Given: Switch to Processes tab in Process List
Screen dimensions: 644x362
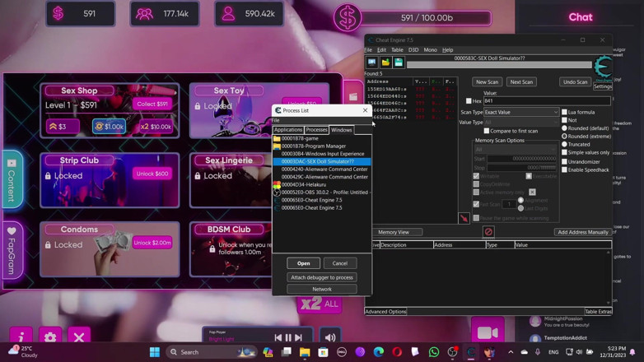Looking at the screenshot, I should point(317,130).
